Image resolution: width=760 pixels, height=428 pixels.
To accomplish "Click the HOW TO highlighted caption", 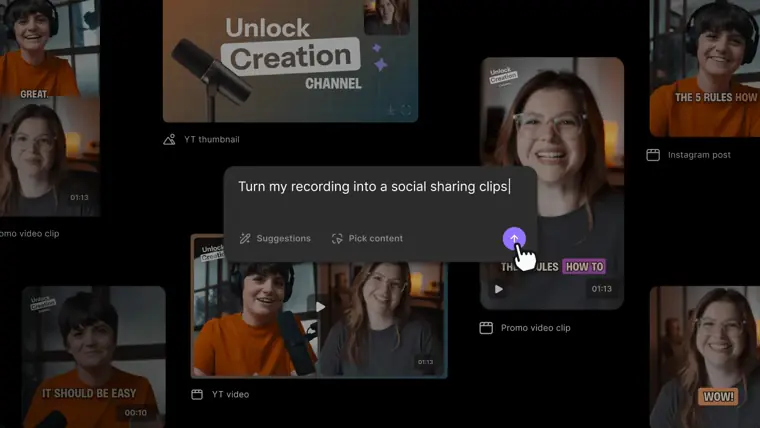I will click(x=585, y=267).
